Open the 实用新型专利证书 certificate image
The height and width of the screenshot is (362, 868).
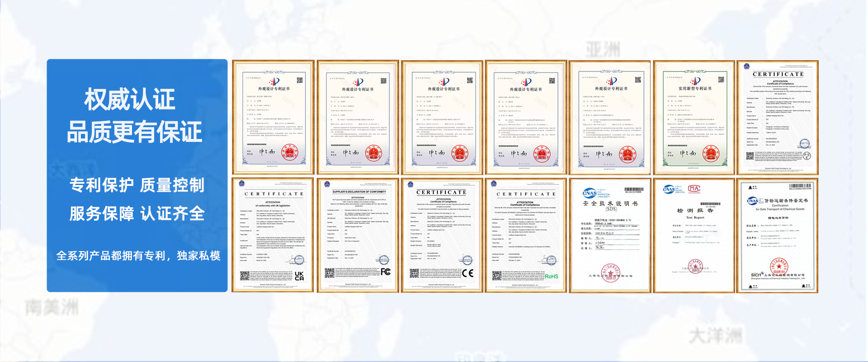click(x=694, y=118)
